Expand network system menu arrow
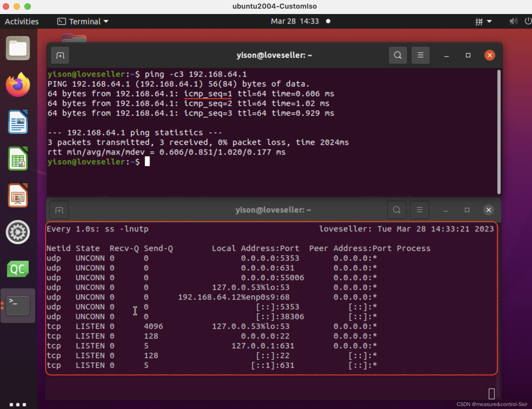The height and width of the screenshot is (409, 532). pyautogui.click(x=489, y=21)
